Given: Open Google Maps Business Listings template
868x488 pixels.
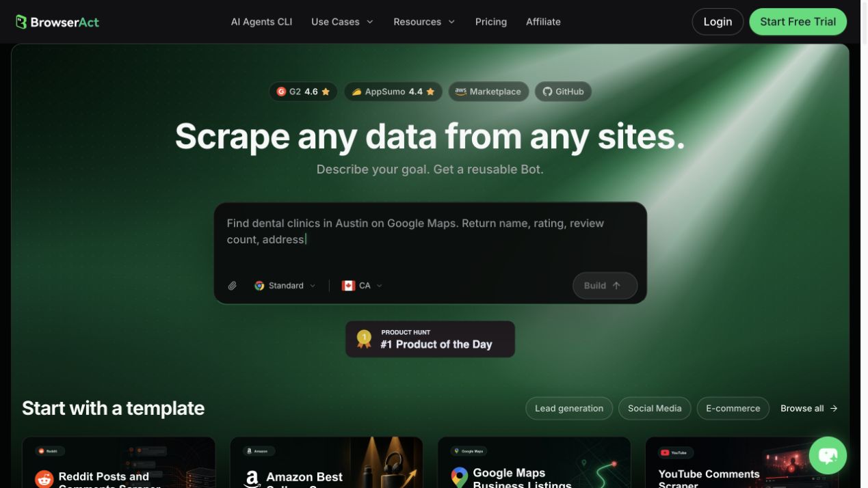Looking at the screenshot, I should click(534, 463).
